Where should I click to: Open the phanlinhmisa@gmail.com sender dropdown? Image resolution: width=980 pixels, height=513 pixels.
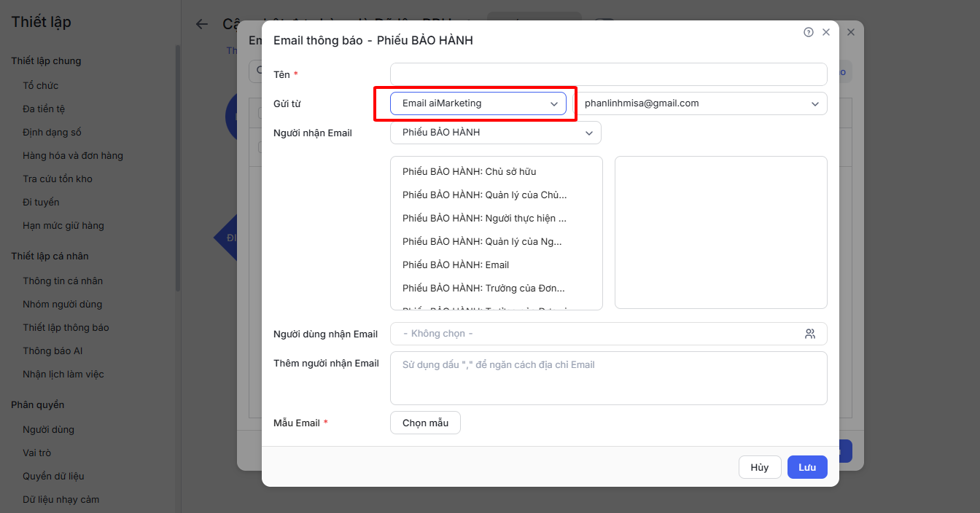click(x=700, y=103)
